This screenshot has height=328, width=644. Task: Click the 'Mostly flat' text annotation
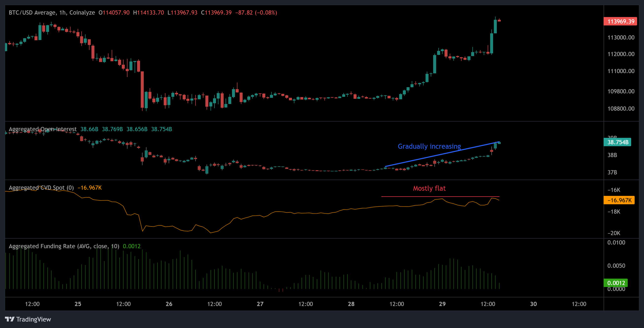pyautogui.click(x=429, y=188)
